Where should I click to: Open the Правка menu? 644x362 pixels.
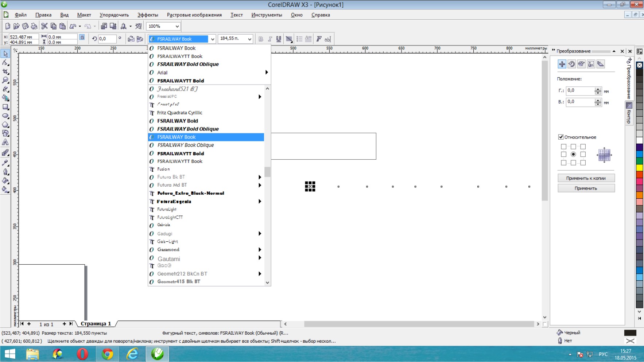pyautogui.click(x=43, y=15)
